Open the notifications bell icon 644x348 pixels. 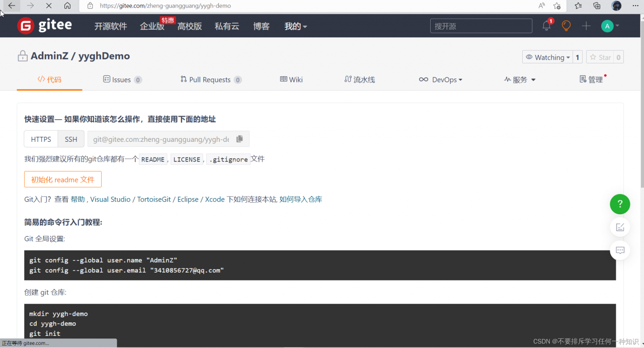(546, 26)
